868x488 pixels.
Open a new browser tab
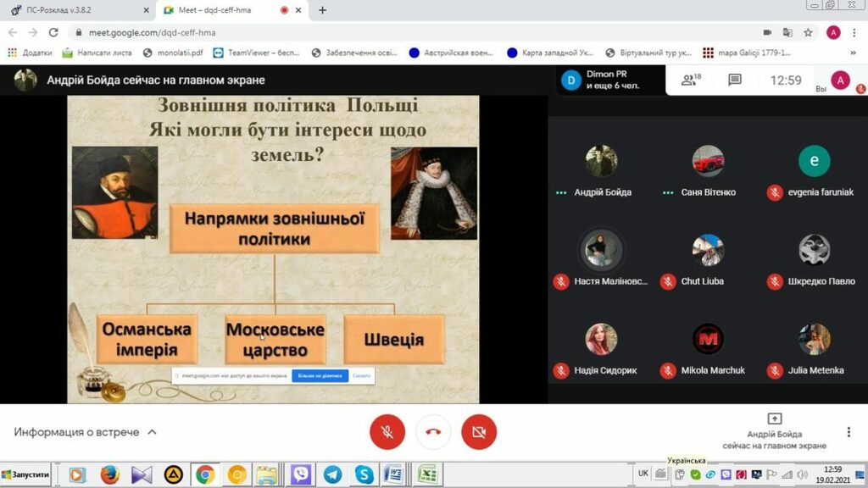[x=322, y=10]
